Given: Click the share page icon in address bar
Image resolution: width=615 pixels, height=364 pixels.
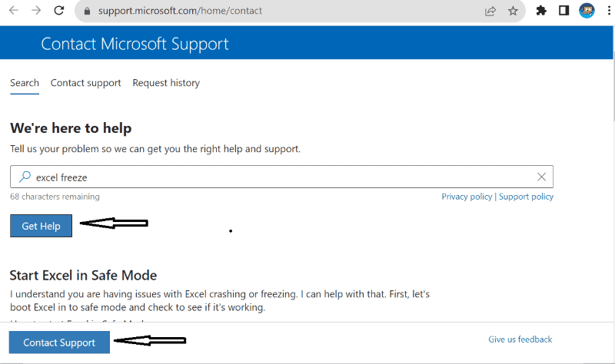Looking at the screenshot, I should 490,11.
